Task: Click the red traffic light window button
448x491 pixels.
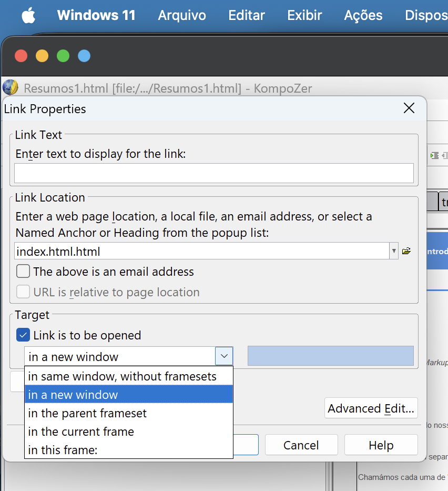Action: coord(21,56)
